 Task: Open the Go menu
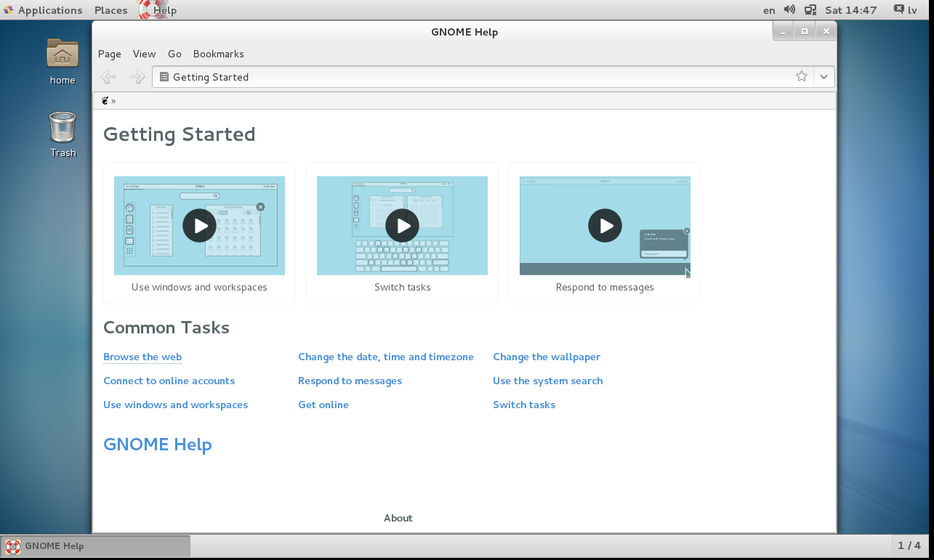(x=174, y=54)
